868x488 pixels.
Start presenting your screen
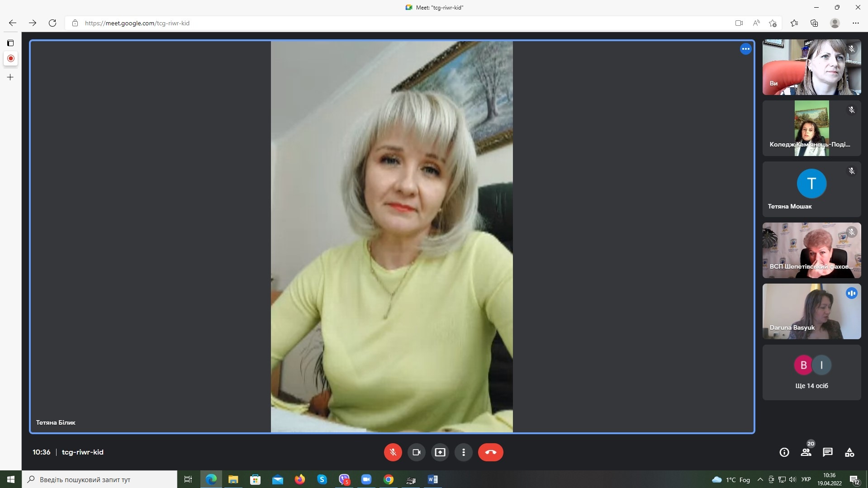click(440, 452)
